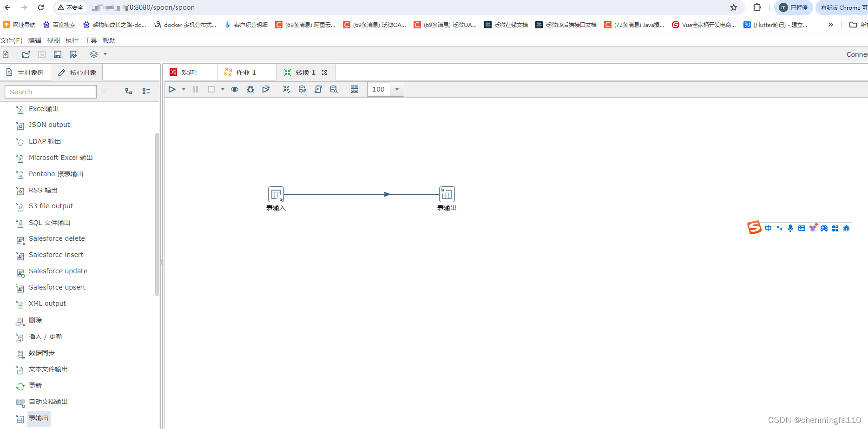Screen dimensions: 868x429
Task: Select the Debug bug icon
Action: click(x=250, y=89)
